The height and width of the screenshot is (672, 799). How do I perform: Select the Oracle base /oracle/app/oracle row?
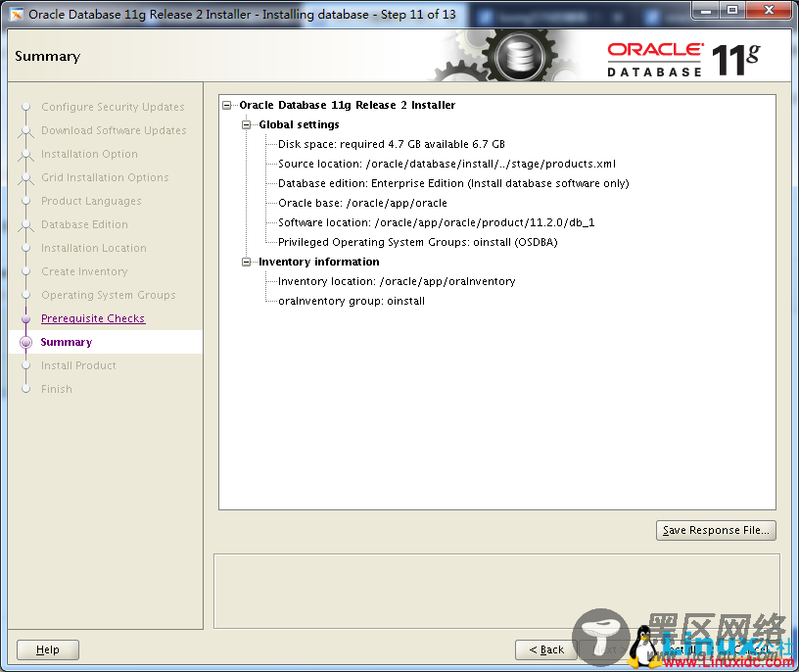tap(362, 203)
